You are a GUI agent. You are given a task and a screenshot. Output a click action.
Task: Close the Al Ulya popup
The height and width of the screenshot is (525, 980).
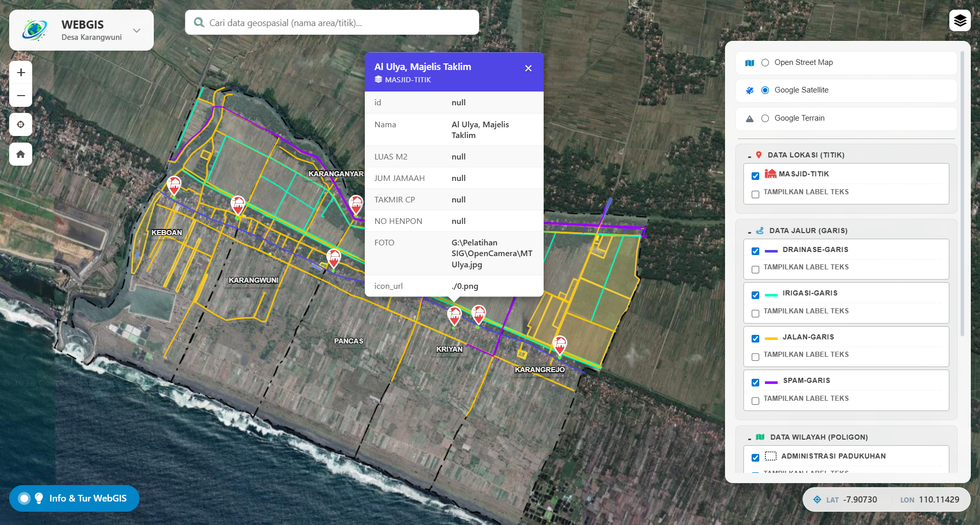pos(528,69)
